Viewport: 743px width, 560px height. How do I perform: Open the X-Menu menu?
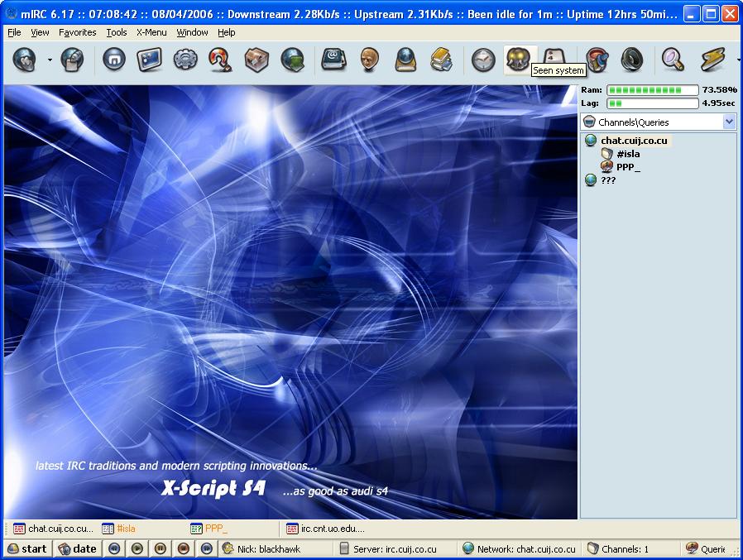(151, 32)
